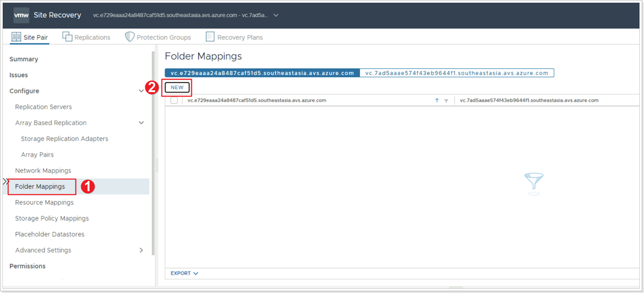Click the vmw Site Recovery logo

21,15
